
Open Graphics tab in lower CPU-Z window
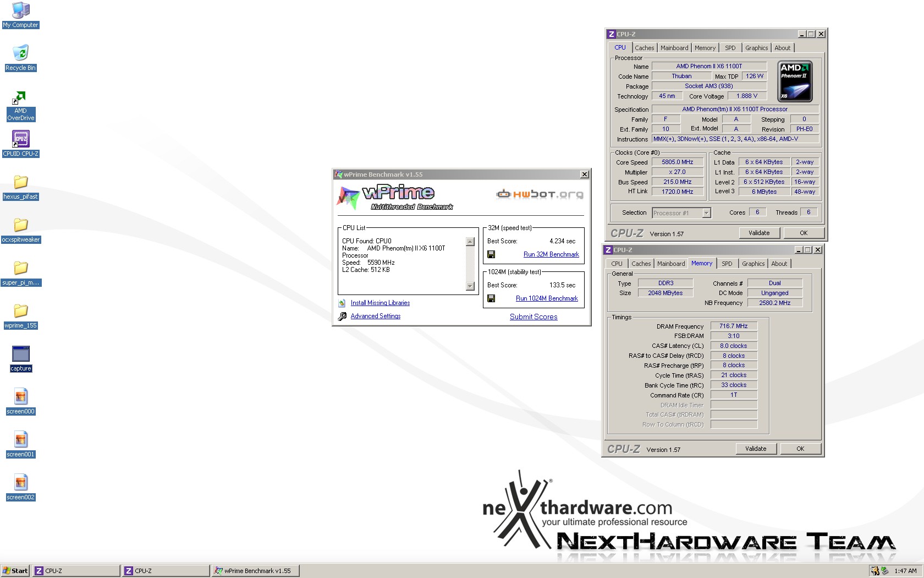tap(753, 264)
